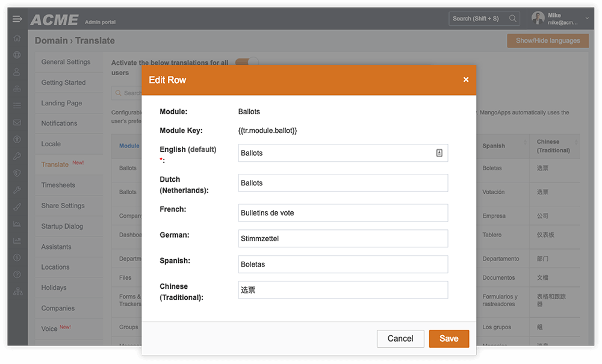This screenshot has width=602, height=364.
Task: Open the expander inside the English default field
Action: click(440, 153)
